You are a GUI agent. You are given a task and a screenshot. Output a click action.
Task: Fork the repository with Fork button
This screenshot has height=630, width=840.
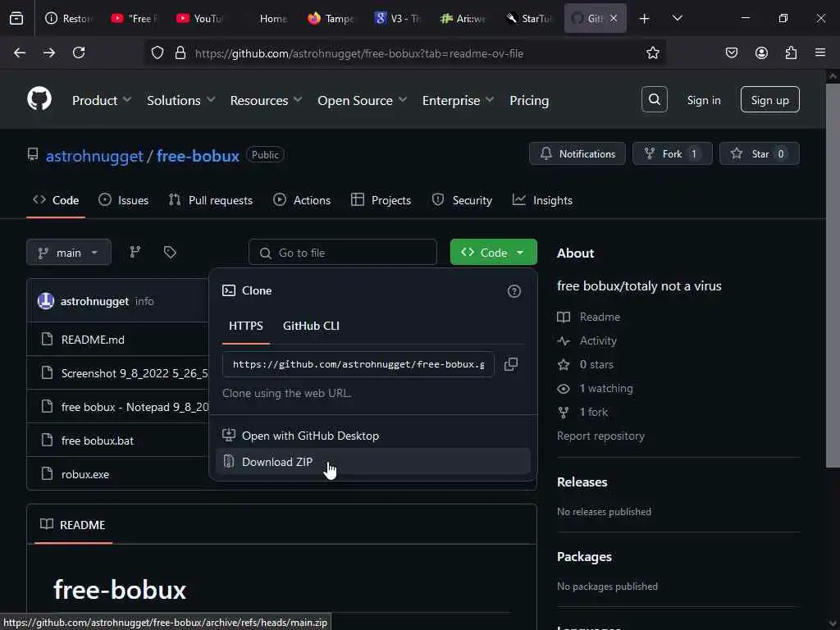coord(673,153)
